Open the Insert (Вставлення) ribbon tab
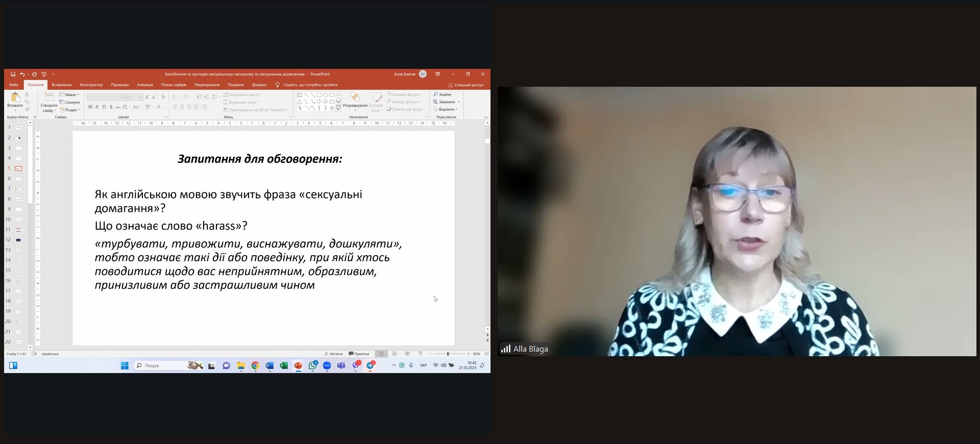 (x=61, y=85)
